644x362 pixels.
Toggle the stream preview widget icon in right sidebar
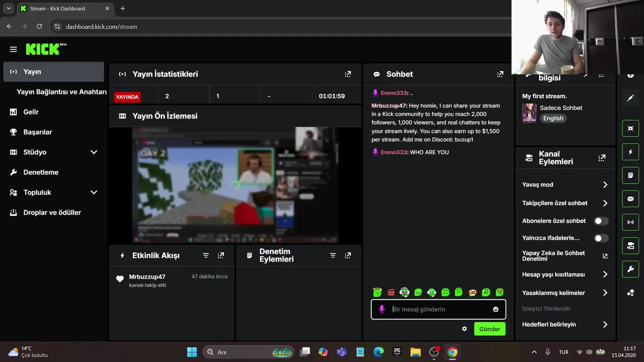[x=630, y=128]
